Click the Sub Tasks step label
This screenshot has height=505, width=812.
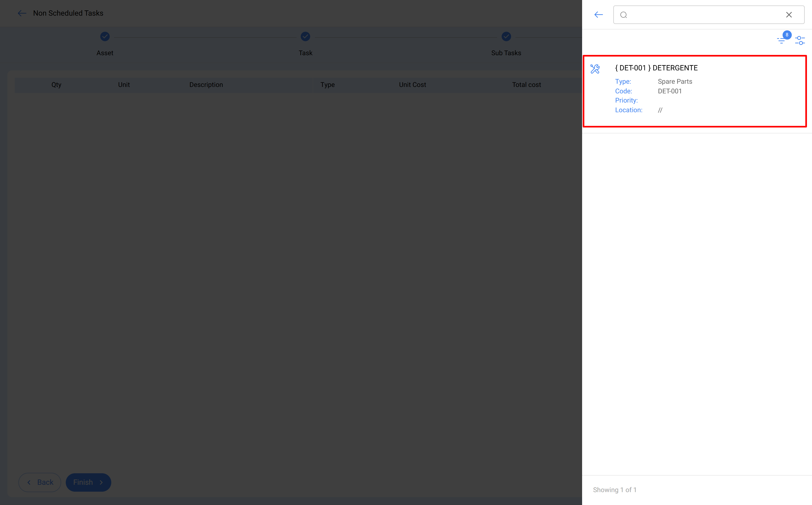click(506, 53)
